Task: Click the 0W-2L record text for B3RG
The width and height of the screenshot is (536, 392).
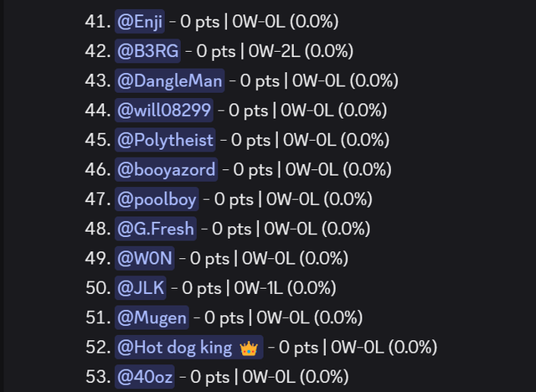Action: tap(275, 51)
